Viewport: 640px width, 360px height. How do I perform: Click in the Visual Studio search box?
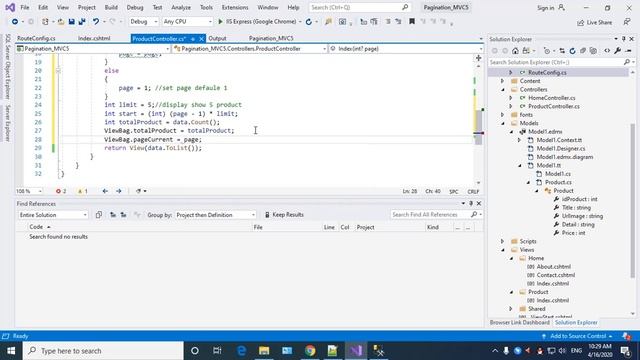359,7
